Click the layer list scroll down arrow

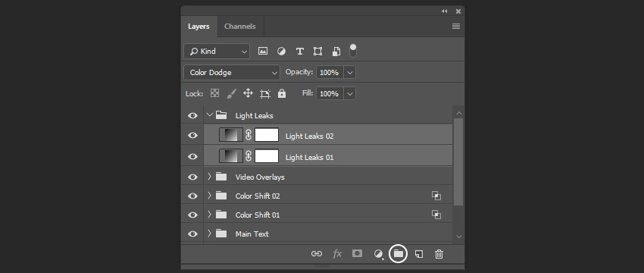click(459, 237)
